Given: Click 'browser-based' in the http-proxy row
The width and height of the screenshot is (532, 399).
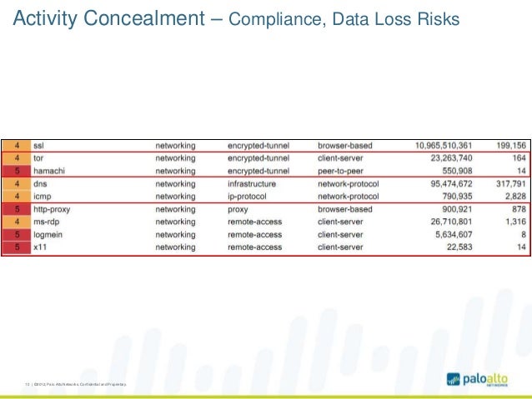Looking at the screenshot, I should [x=345, y=209].
